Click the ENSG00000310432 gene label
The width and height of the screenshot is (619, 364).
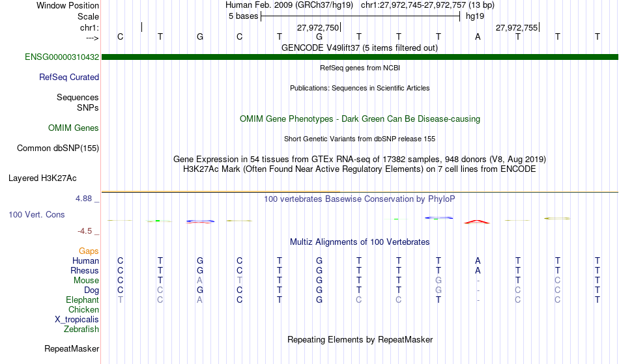pyautogui.click(x=62, y=57)
